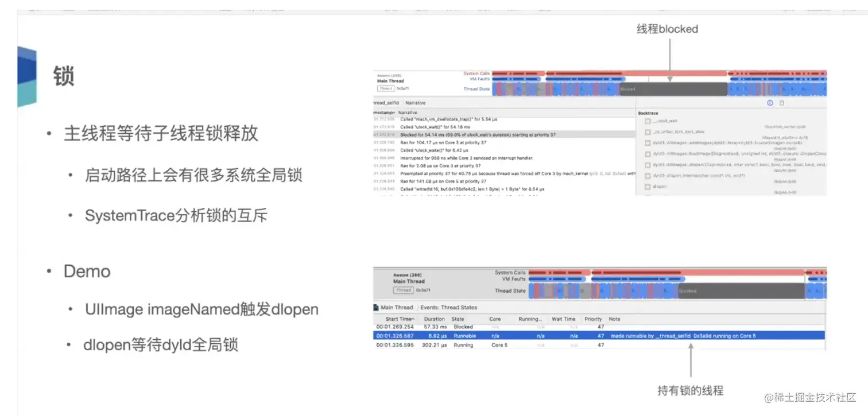Click the Thread badge in the Narrative trace
The image size is (868, 415).
point(386,88)
